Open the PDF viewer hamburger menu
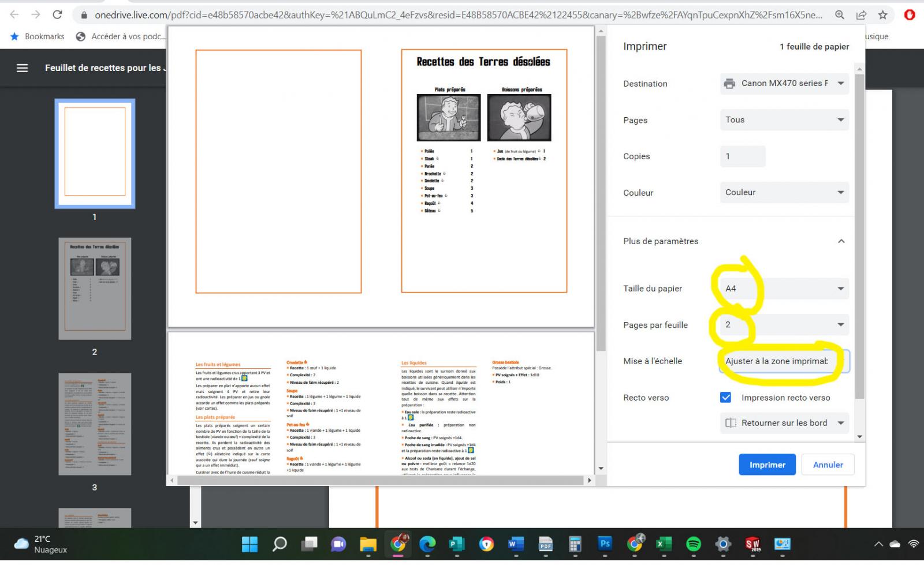Screen dimensions: 924x565 (22, 68)
